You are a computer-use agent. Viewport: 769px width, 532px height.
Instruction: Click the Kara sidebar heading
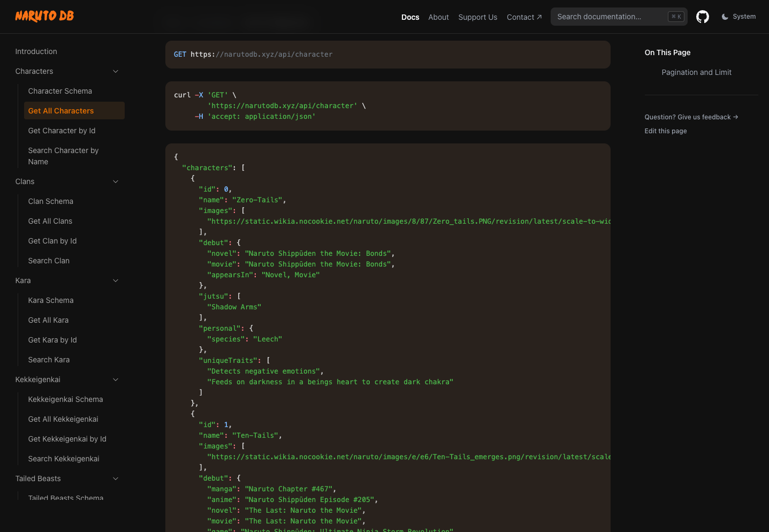point(23,280)
